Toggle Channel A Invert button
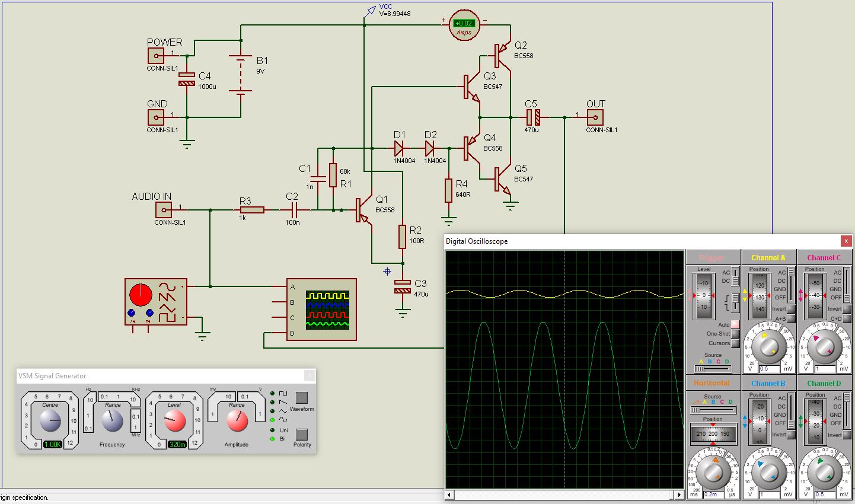This screenshot has height=504, width=855. [x=791, y=309]
